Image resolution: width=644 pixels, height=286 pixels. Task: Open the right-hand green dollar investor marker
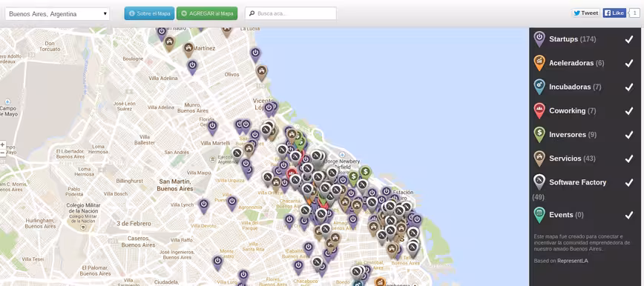[365, 173]
